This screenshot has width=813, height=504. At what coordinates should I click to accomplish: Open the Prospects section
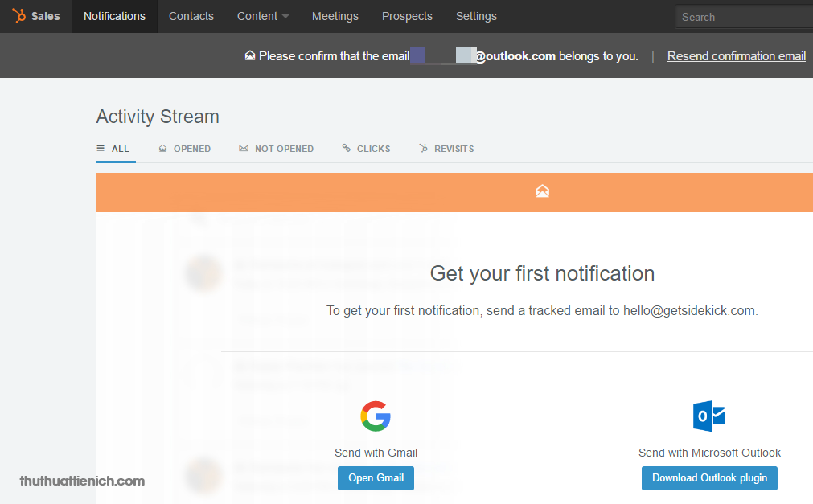pos(407,16)
